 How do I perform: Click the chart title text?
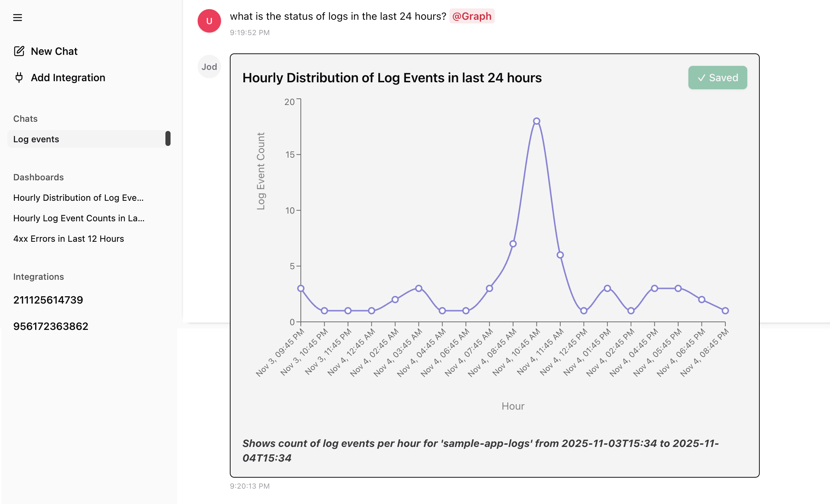click(392, 78)
